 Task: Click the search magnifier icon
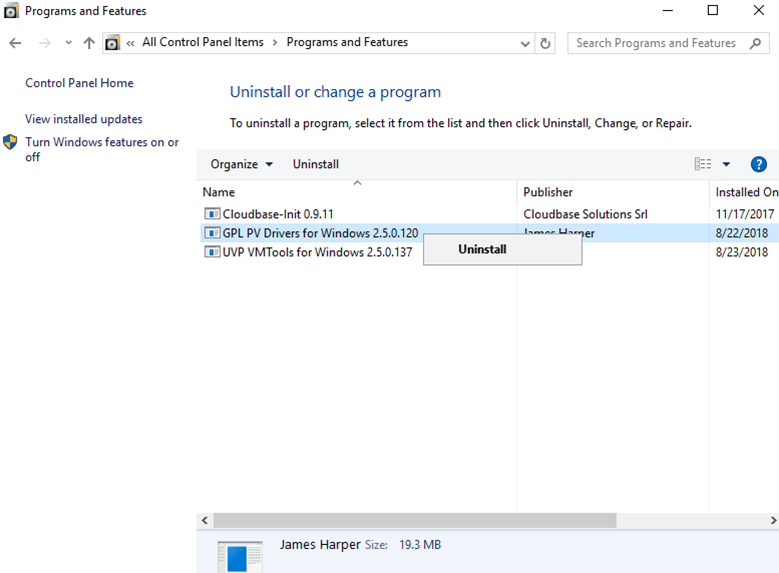coord(755,44)
